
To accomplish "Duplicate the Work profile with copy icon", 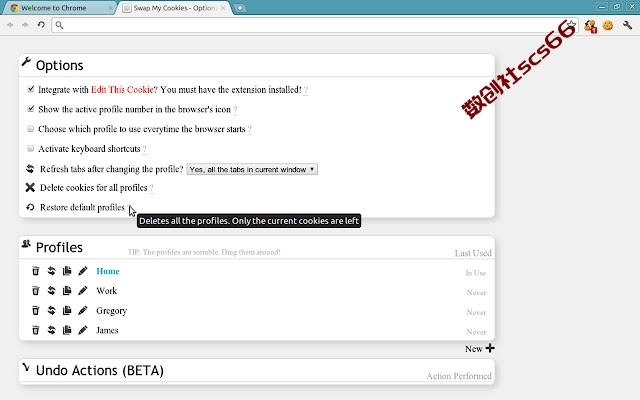I will pyautogui.click(x=67, y=291).
